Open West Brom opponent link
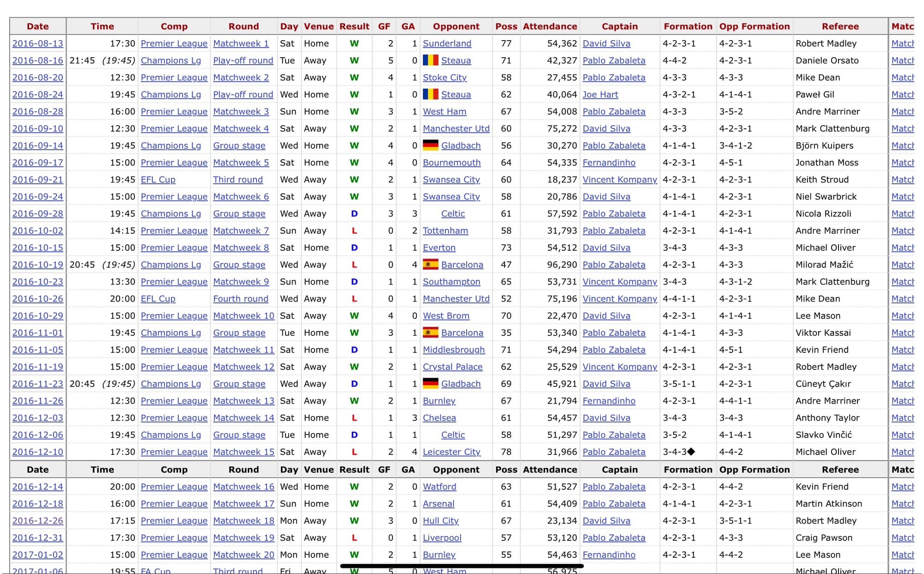The height and width of the screenshot is (574, 924). point(446,316)
